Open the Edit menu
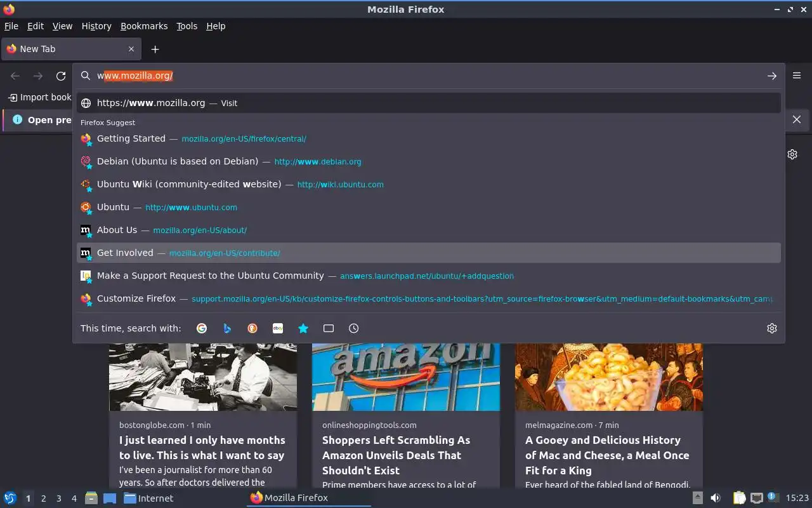 click(36, 26)
